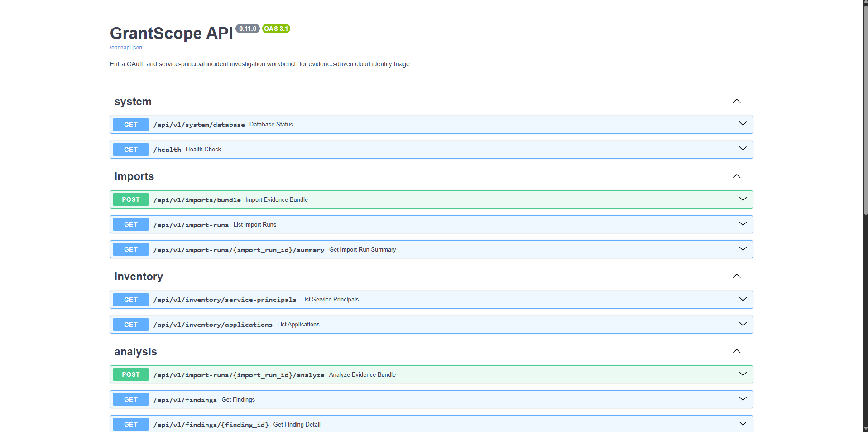Click the import-runs analyze path text
The image size is (868, 432).
point(239,375)
